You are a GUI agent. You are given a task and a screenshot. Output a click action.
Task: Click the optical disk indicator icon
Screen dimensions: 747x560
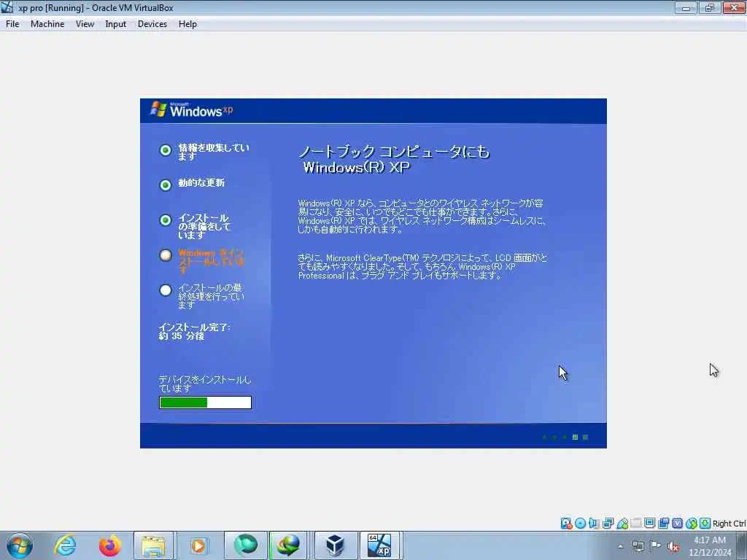click(580, 524)
